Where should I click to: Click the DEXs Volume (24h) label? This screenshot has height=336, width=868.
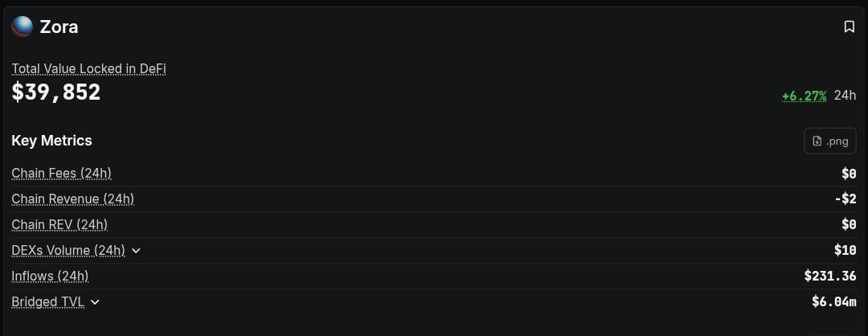[x=68, y=251]
